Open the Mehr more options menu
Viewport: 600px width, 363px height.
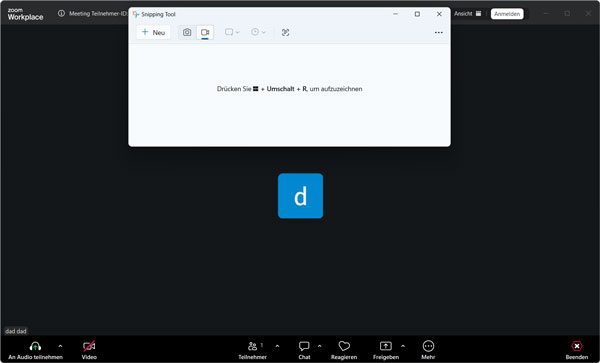point(428,350)
